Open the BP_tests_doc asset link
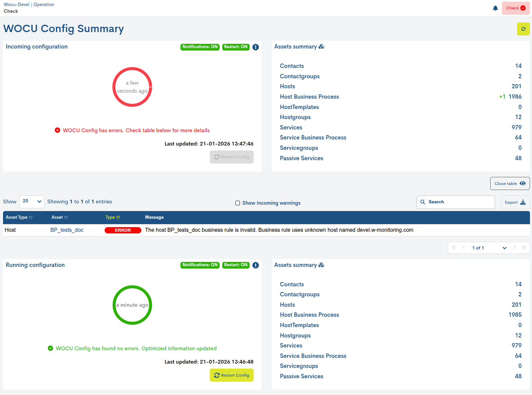This screenshot has width=532, height=395. [x=67, y=230]
